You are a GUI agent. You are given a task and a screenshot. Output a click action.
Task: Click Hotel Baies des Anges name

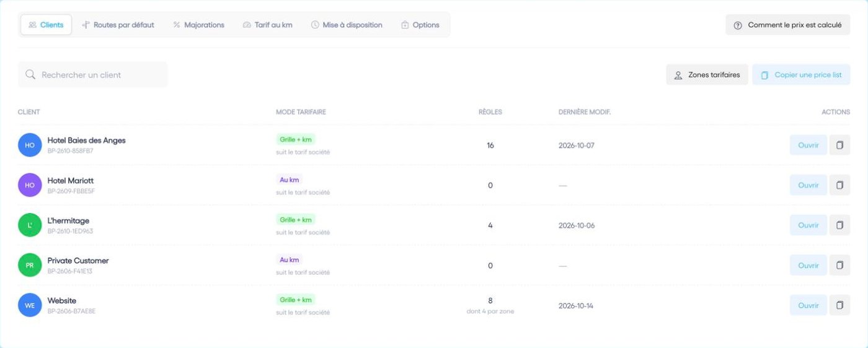[86, 141]
